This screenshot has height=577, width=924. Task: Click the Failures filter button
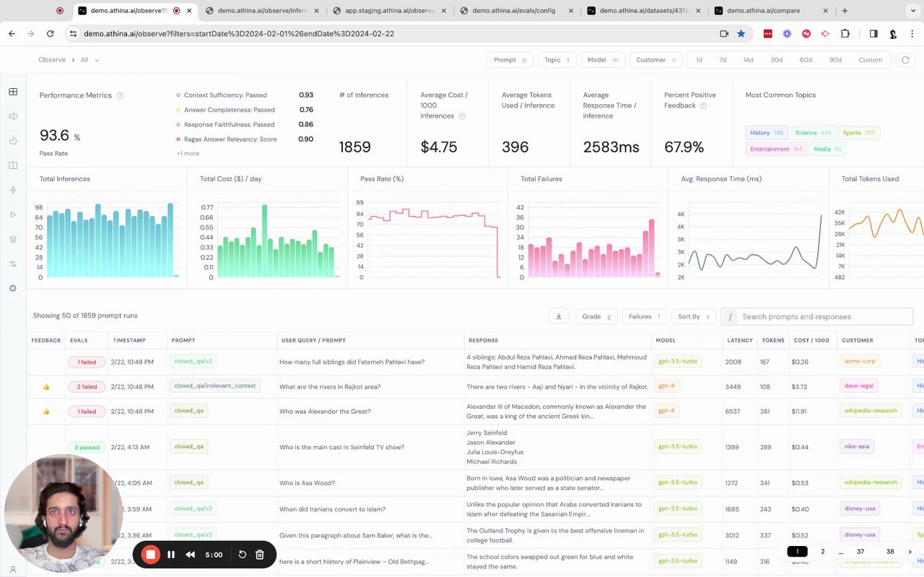[x=644, y=316]
